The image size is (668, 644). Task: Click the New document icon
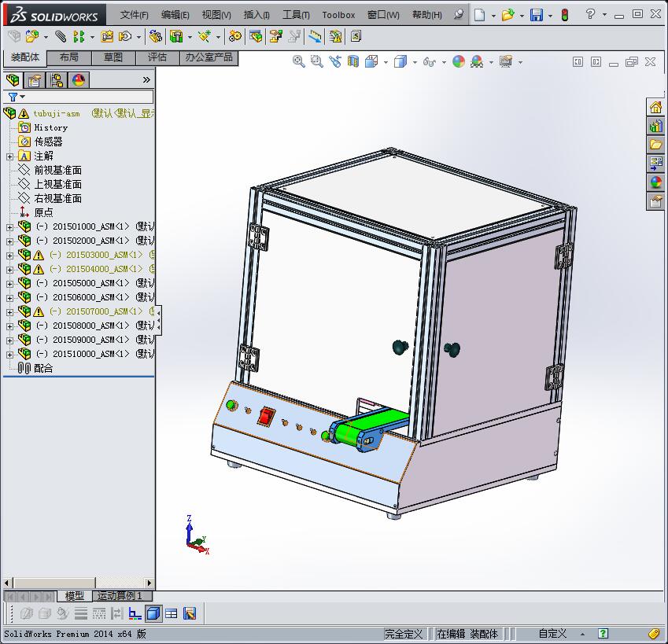click(480, 15)
